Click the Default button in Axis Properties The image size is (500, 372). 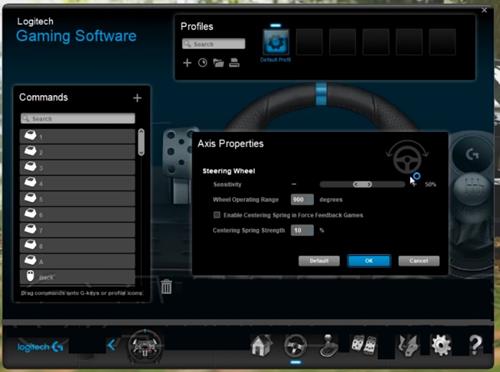[x=319, y=261]
